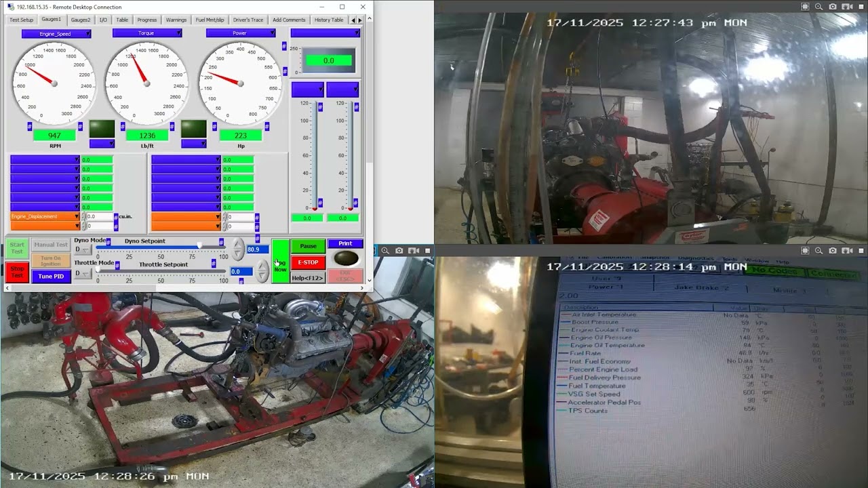Open the Engine_Speed gauge channel dropdown
868x488 pixels.
[56, 33]
